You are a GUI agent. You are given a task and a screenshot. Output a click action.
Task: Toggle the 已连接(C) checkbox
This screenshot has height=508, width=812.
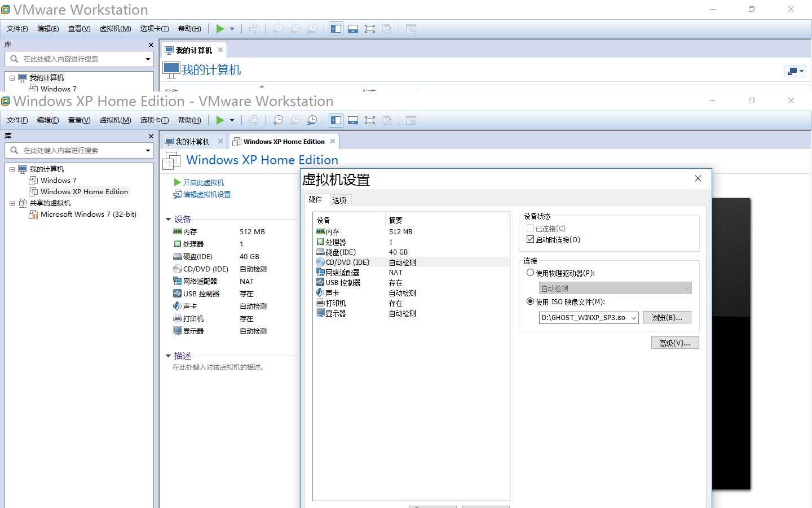click(530, 228)
